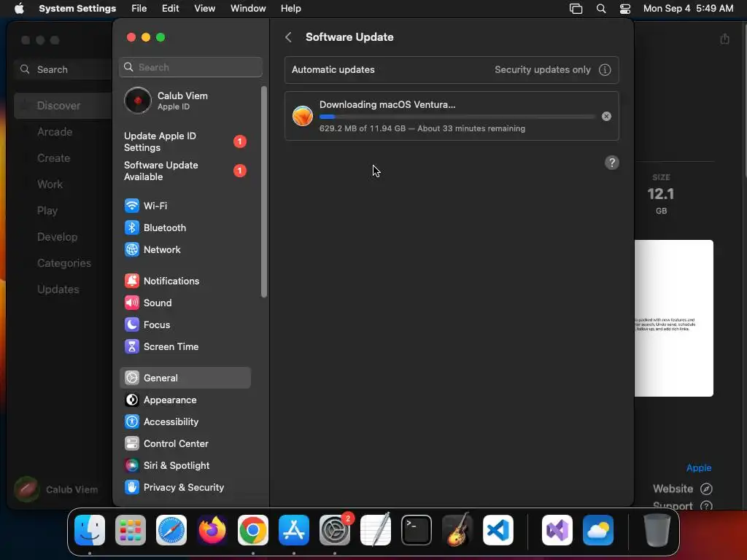Image resolution: width=747 pixels, height=560 pixels.
Task: Open Update Apple ID Settings notice
Action: [185, 141]
